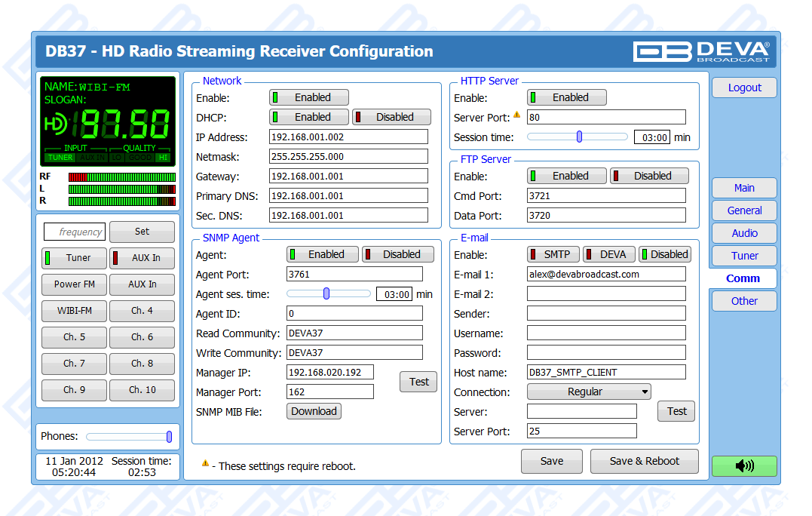The image size is (812, 516).
Task: Disable DHCP in Network settings
Action: coord(391,117)
